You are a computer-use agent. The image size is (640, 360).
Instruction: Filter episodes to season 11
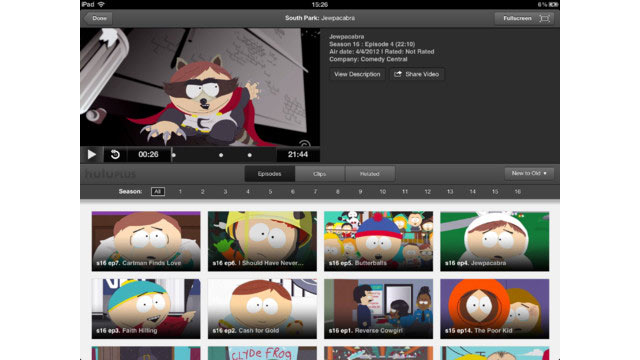405,191
